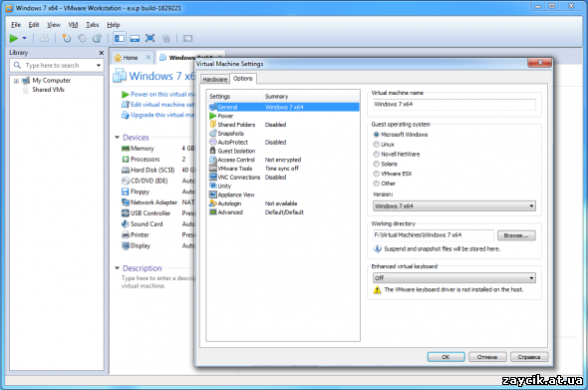This screenshot has width=588, height=390.
Task: Select Power in the settings list
Action: (x=225, y=116)
